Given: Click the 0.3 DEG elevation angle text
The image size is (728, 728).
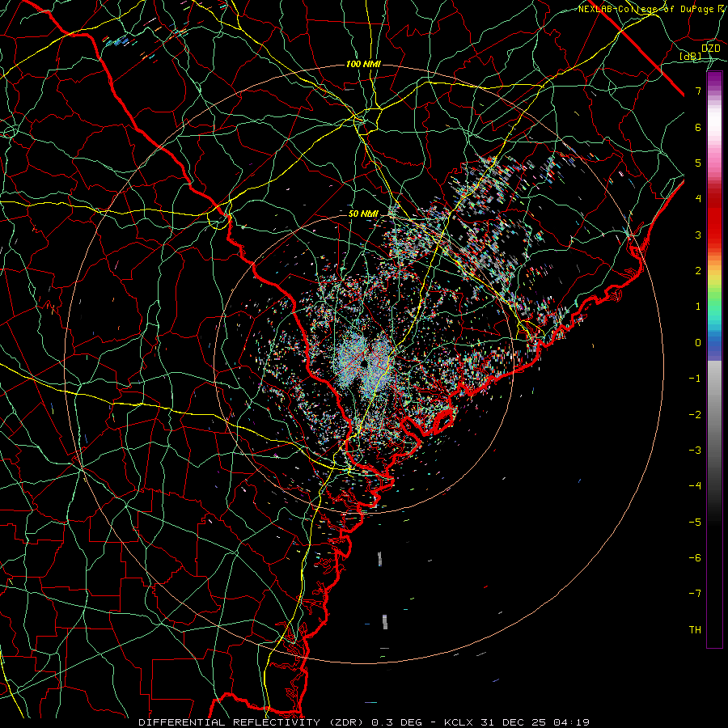Looking at the screenshot, I should [x=397, y=722].
